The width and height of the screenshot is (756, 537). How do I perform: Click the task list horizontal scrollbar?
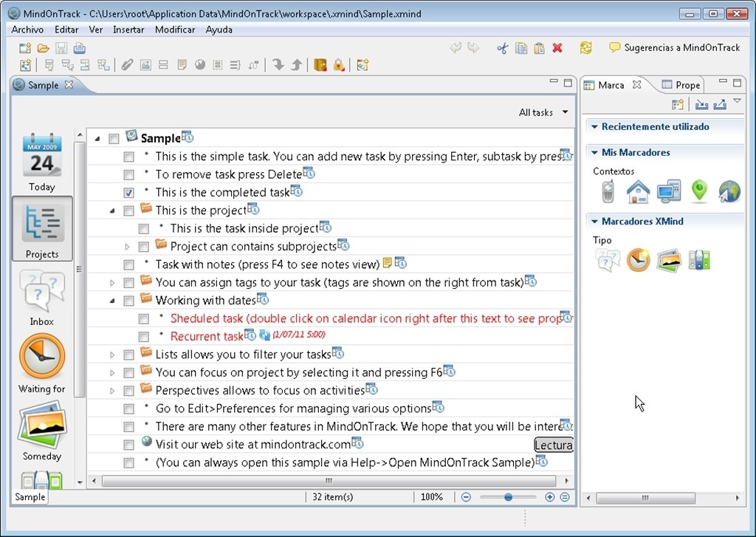(329, 481)
